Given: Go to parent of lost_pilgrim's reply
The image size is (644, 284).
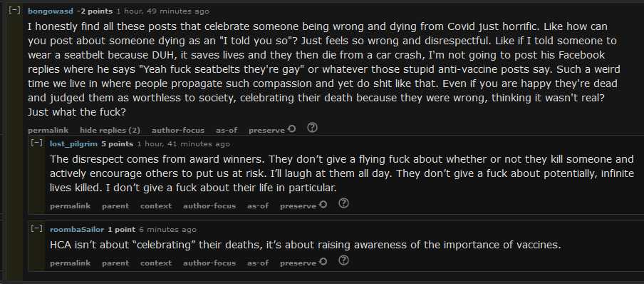Looking at the screenshot, I should 115,206.
